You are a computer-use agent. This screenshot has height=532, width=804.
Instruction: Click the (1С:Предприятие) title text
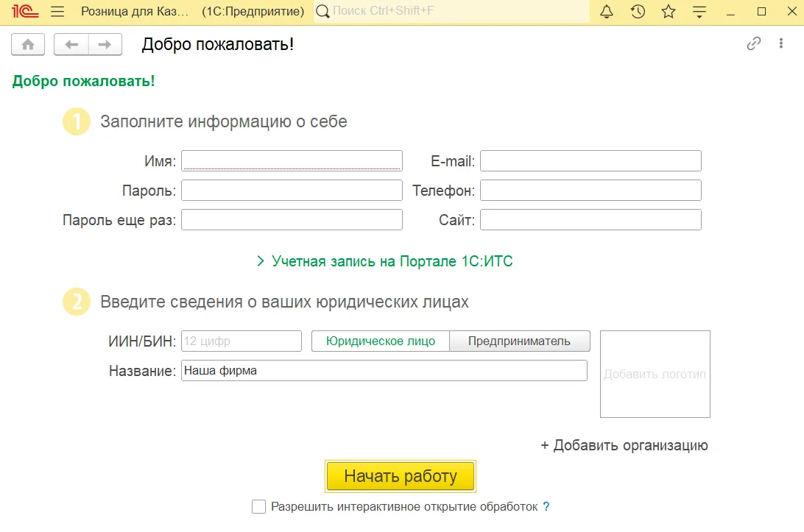click(x=253, y=11)
